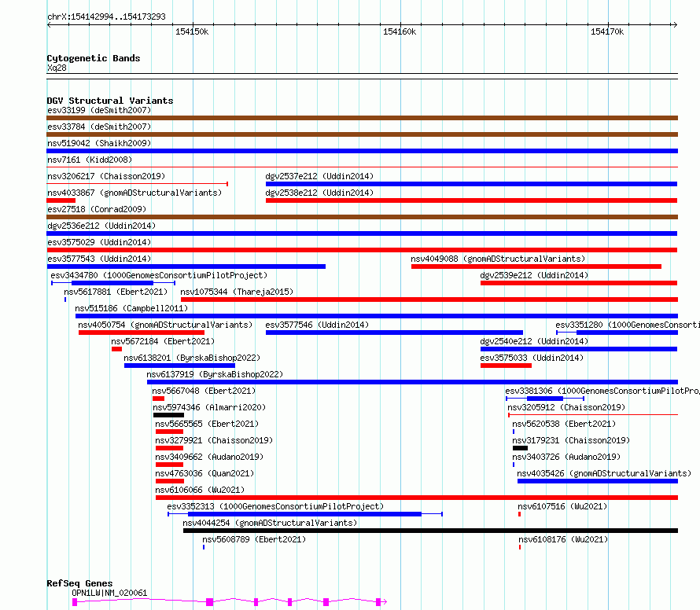Click the black nsv4044254 variant bar
The image size is (700, 610).
tap(430, 531)
